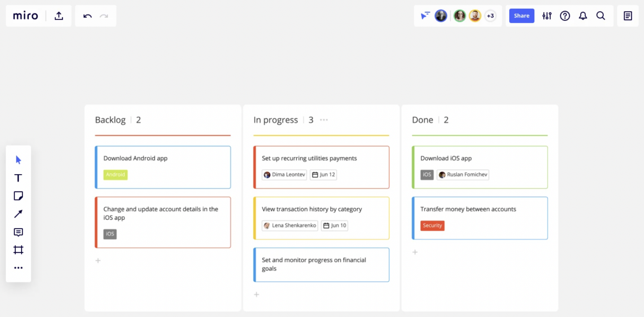Open In progress column options menu
The image size is (644, 317).
pos(324,120)
